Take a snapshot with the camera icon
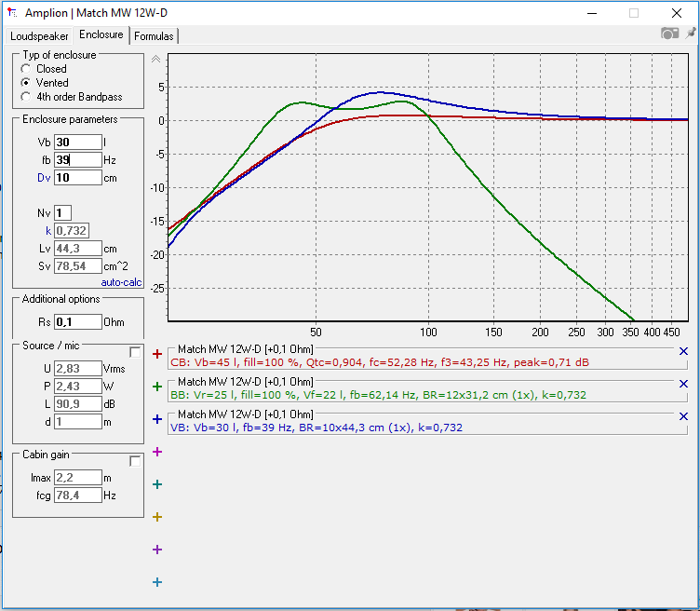This screenshot has width=700, height=611. [x=669, y=34]
